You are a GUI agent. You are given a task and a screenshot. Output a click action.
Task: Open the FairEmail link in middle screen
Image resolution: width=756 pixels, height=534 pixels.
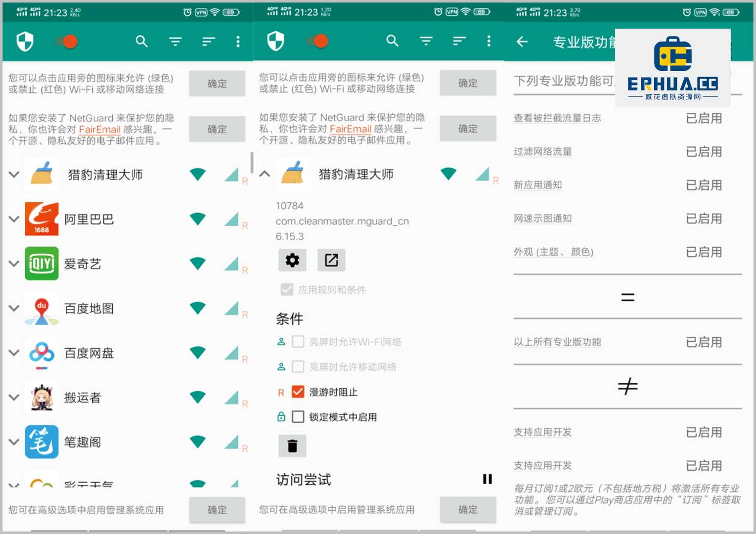coord(350,129)
